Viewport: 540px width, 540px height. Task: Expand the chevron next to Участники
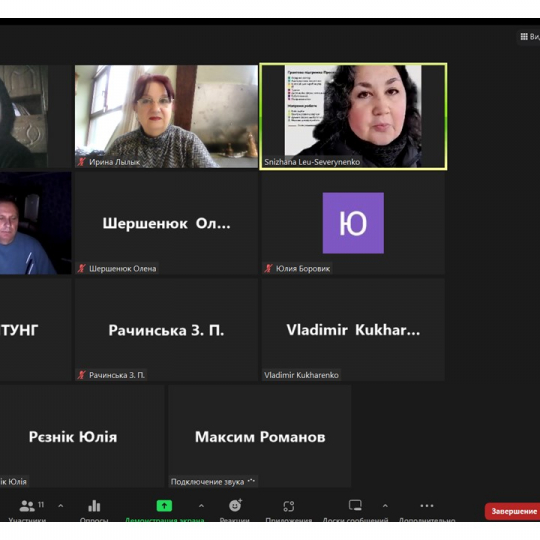coord(61,506)
